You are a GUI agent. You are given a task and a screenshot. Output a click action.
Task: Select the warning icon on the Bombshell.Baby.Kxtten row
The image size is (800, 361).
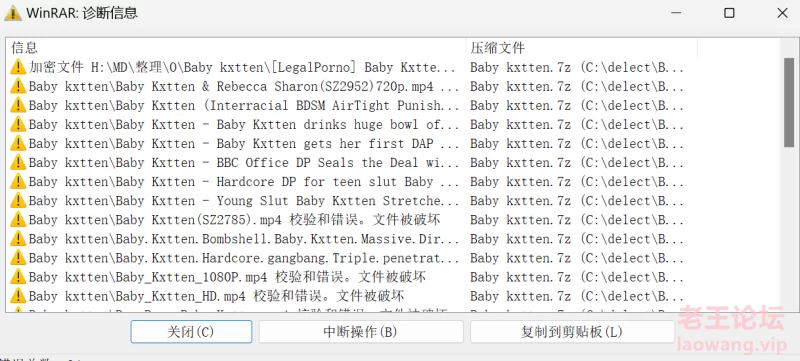[x=18, y=239]
